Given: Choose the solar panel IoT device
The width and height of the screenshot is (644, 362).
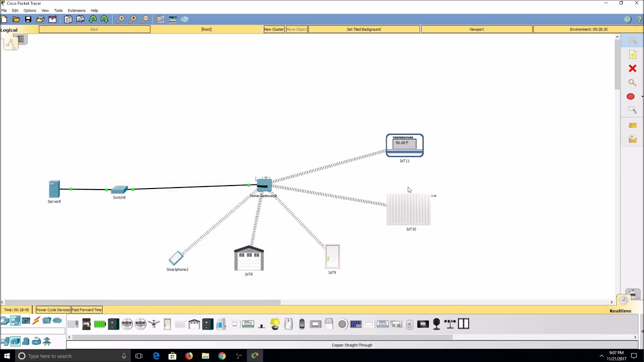Looking at the screenshot, I should coord(356,324).
